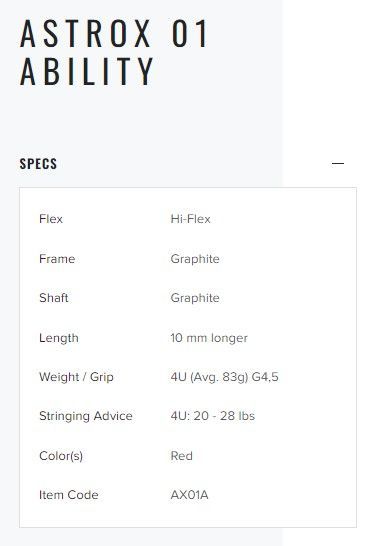Click the Color(s) label
This screenshot has width=375, height=546.
(x=61, y=456)
